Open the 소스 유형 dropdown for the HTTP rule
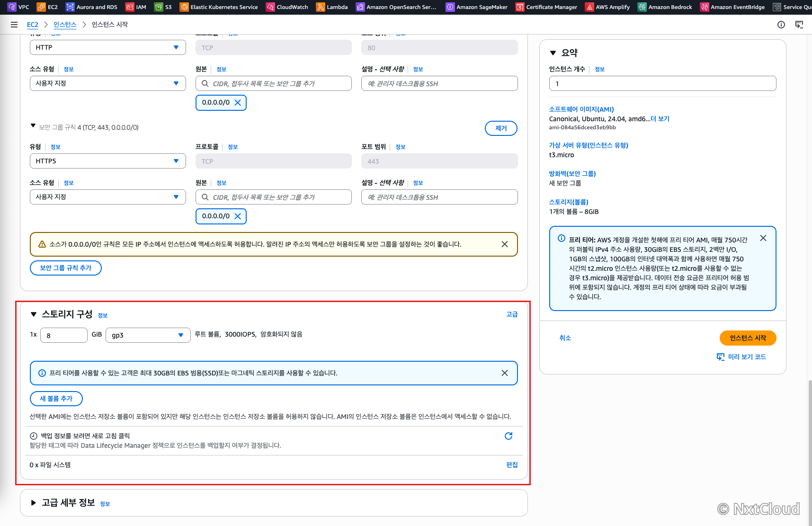 (108, 83)
